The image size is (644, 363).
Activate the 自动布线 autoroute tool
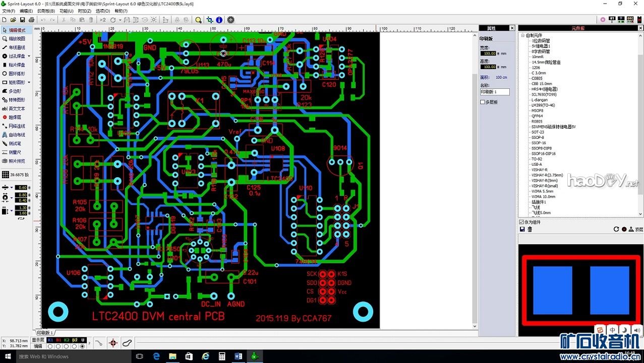click(16, 135)
